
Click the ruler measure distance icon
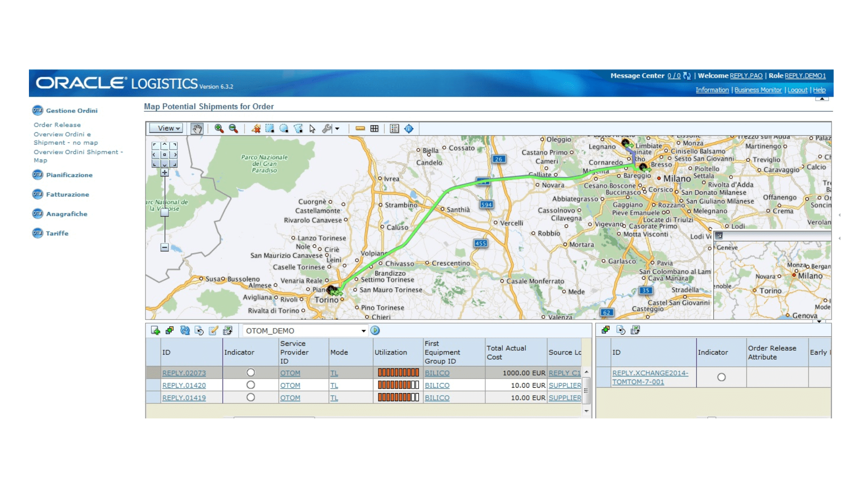pos(360,129)
